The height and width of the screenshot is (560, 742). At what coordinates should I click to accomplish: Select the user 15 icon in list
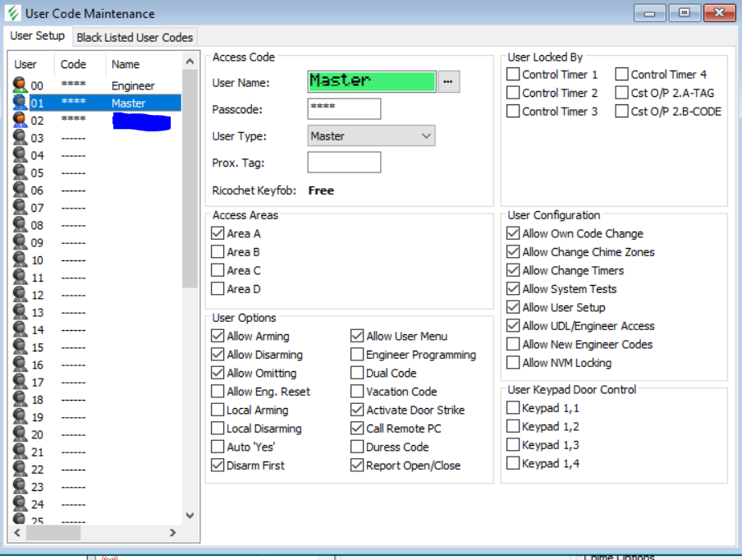point(21,347)
